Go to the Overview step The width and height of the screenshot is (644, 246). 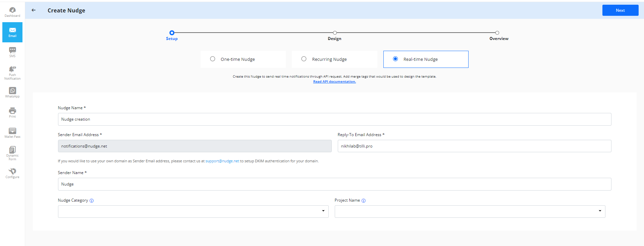pyautogui.click(x=499, y=35)
